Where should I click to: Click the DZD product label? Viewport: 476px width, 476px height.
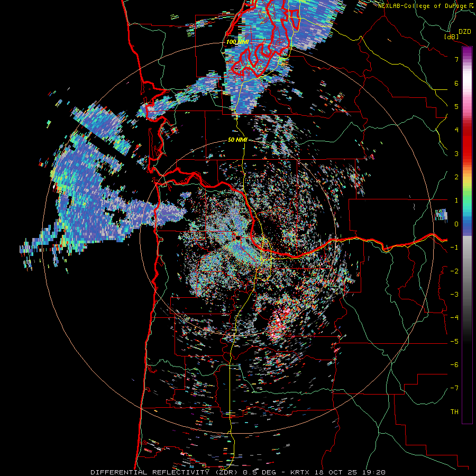[464, 32]
